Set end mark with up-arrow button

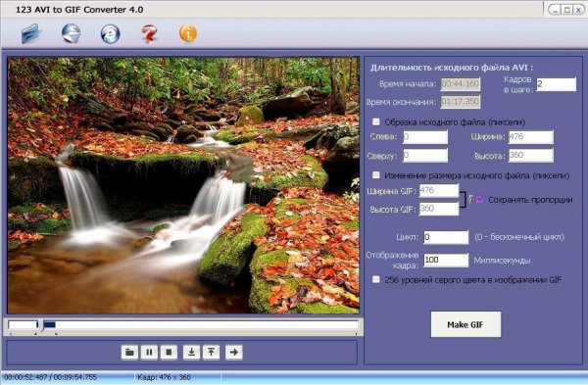(x=211, y=352)
